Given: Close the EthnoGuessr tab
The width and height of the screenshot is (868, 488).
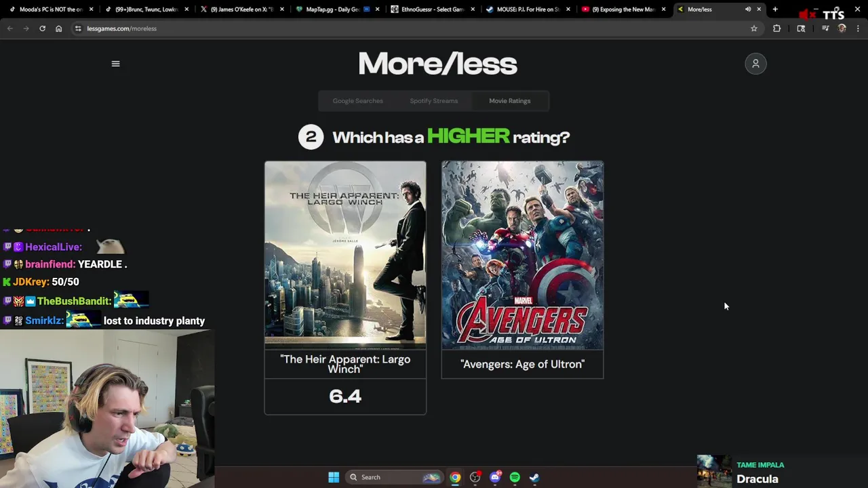Looking at the screenshot, I should pos(473,9).
